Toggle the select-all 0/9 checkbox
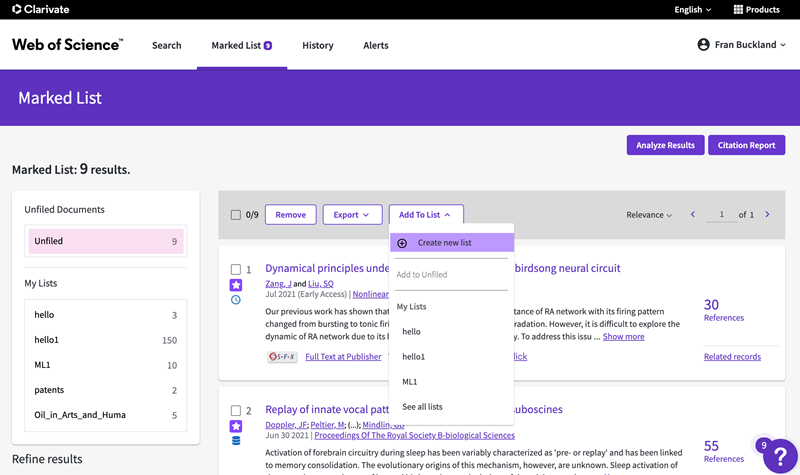 236,215
